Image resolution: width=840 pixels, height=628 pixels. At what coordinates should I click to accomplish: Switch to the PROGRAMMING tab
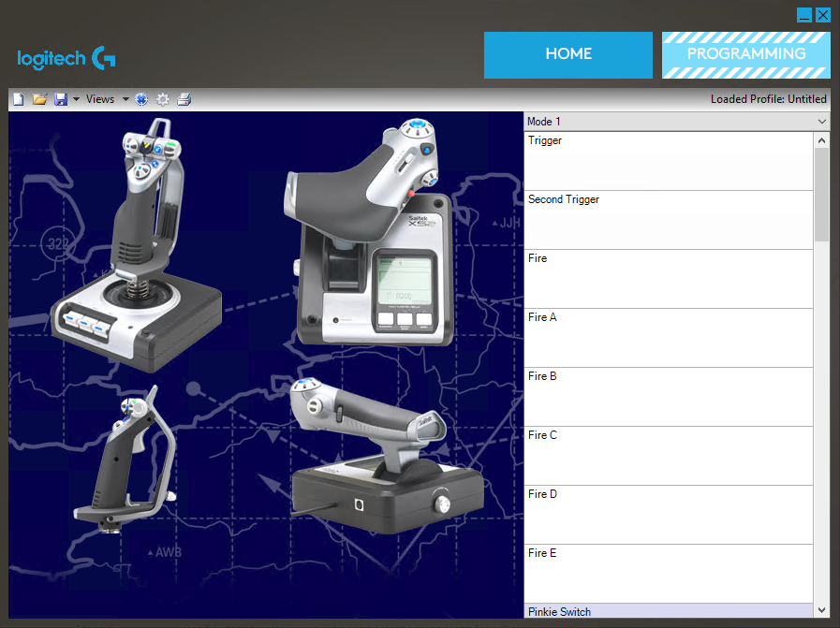pos(745,55)
